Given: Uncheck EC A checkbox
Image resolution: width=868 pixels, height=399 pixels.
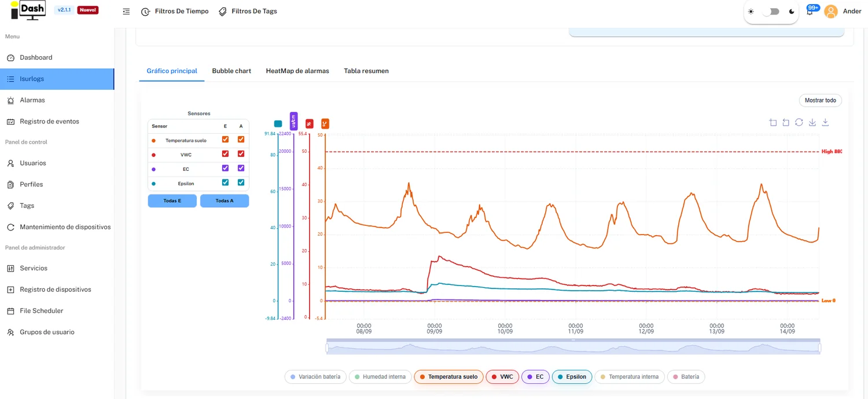Looking at the screenshot, I should [x=241, y=168].
